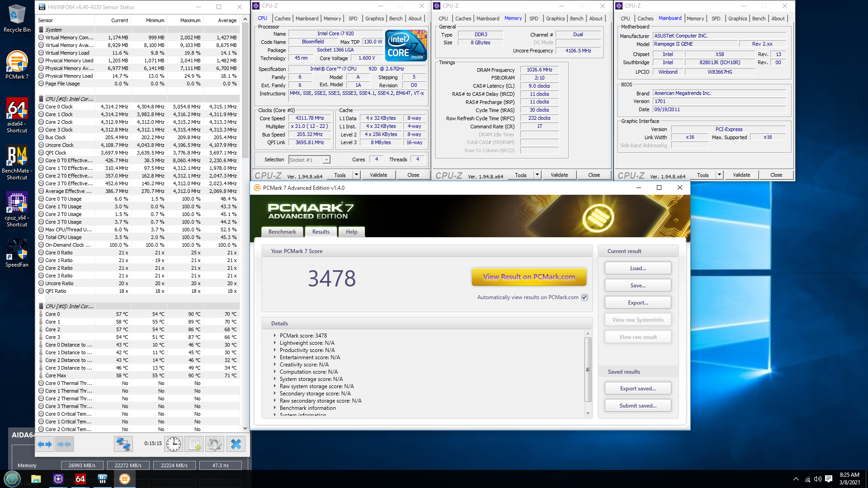Click PCMark details vertical scrollbar
Viewport: 868px width, 488px height.
pyautogui.click(x=588, y=369)
